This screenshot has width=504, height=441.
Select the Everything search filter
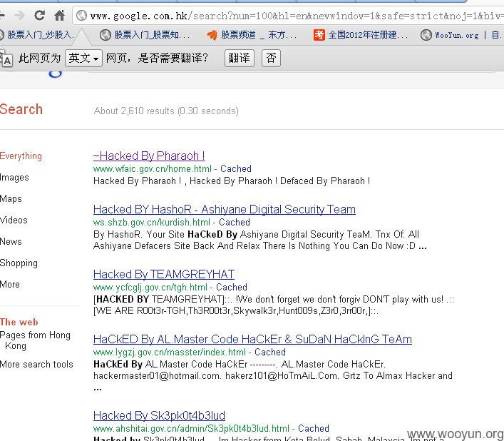pyautogui.click(x=21, y=156)
